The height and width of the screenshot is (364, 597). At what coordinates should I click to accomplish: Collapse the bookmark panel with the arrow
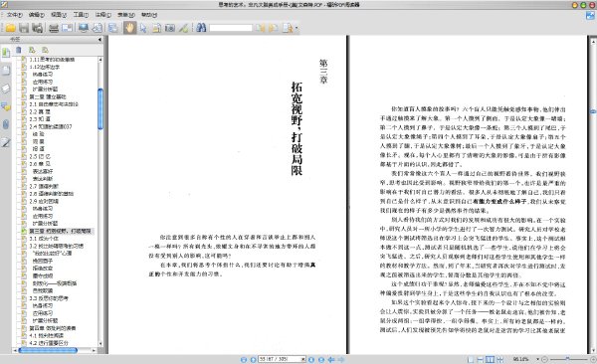[99, 39]
